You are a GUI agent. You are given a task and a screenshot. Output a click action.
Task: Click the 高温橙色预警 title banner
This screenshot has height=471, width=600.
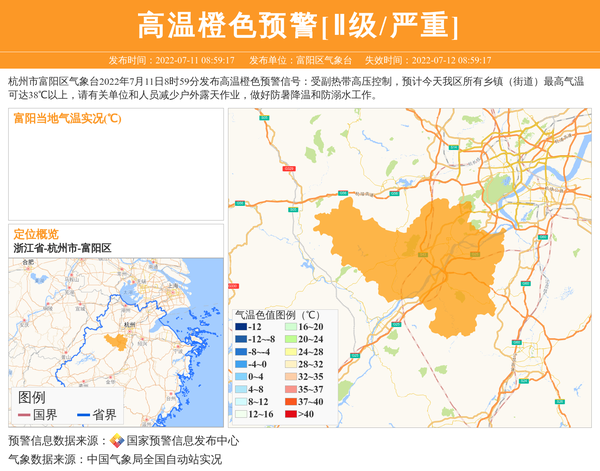click(298, 25)
